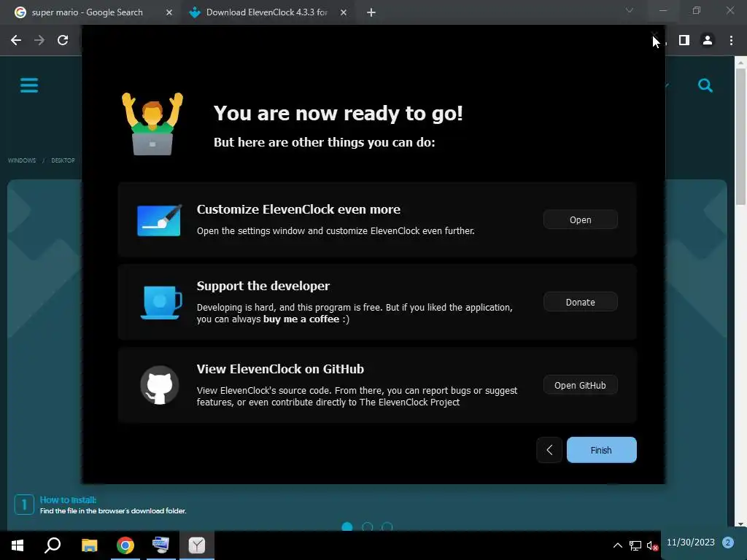The height and width of the screenshot is (560, 747).
Task: Click the DESKTOP breadcrumb link
Action: tap(63, 160)
